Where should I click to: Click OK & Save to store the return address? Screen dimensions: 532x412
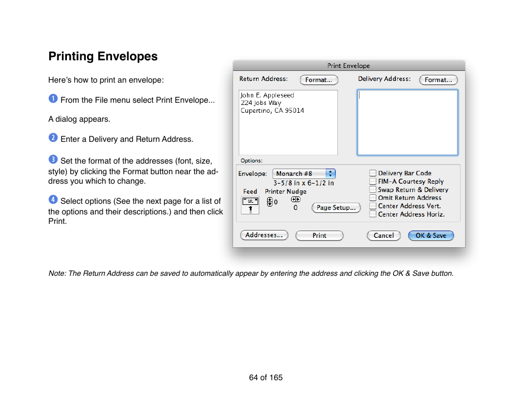(x=431, y=235)
